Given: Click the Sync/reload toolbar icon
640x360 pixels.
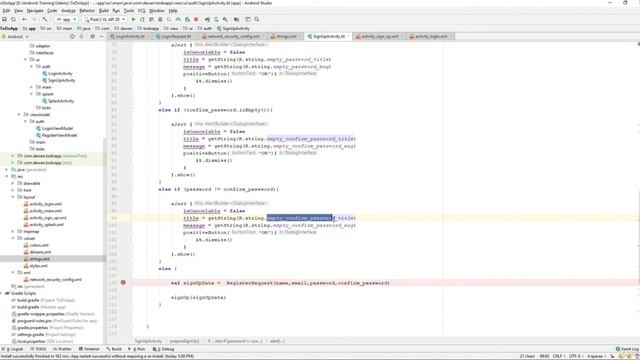Looking at the screenshot, I should [x=13, y=19].
